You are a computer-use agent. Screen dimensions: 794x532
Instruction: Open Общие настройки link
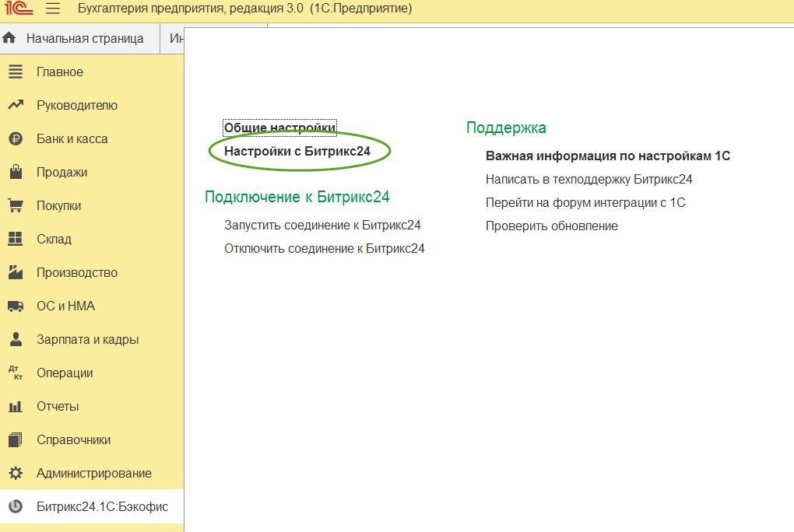coord(279,128)
